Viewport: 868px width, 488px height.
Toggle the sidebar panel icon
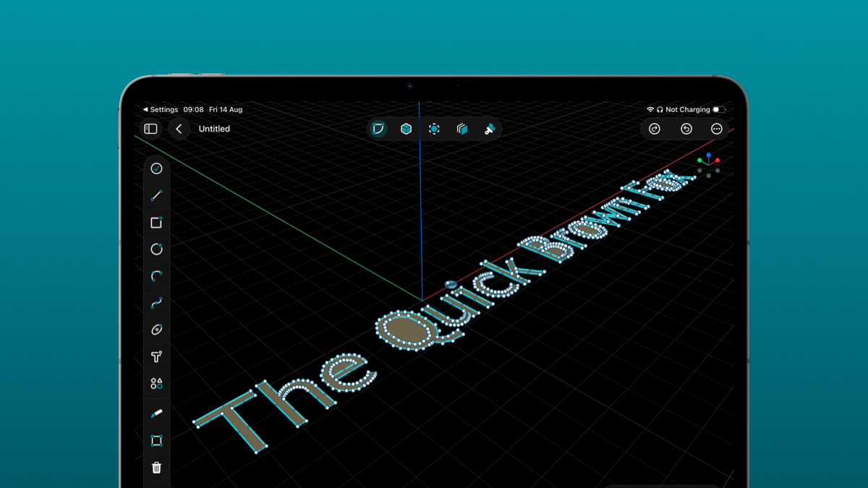coord(150,129)
